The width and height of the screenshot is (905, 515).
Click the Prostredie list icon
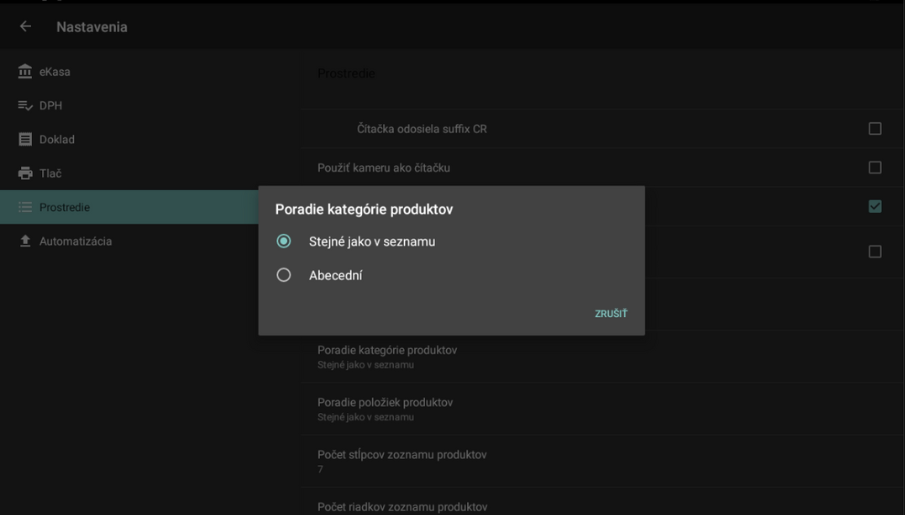point(26,208)
